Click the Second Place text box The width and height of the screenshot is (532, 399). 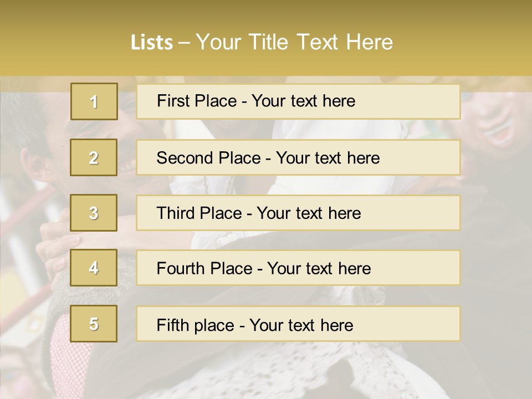pyautogui.click(x=298, y=157)
